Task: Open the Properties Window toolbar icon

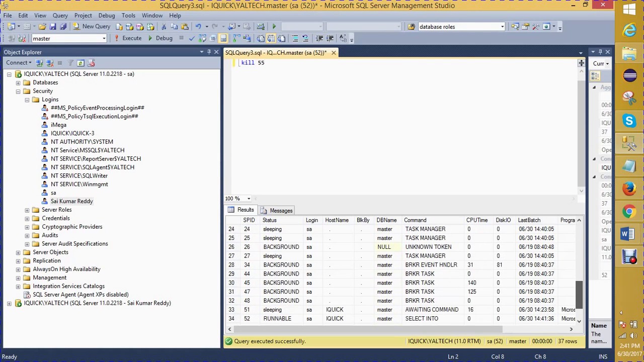Action: 525,27
